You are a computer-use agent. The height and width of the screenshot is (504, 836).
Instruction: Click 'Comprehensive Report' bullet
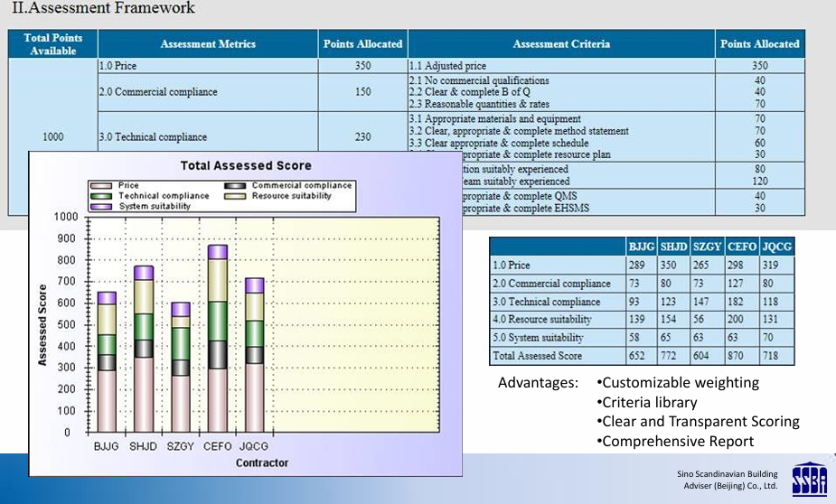[x=675, y=442]
